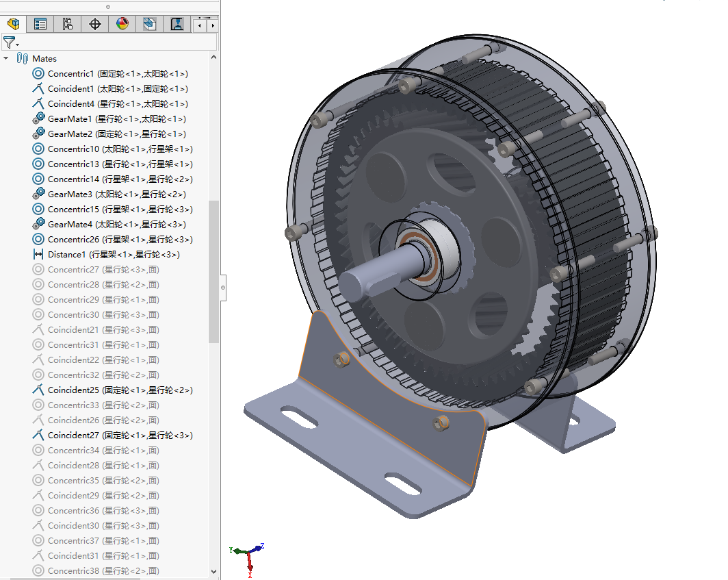
Task: Select the suppressed Coincident29 mate row
Action: tap(96, 495)
